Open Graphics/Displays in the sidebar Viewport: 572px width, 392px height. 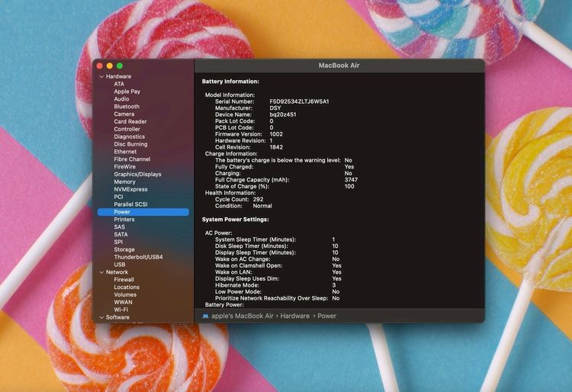(137, 175)
